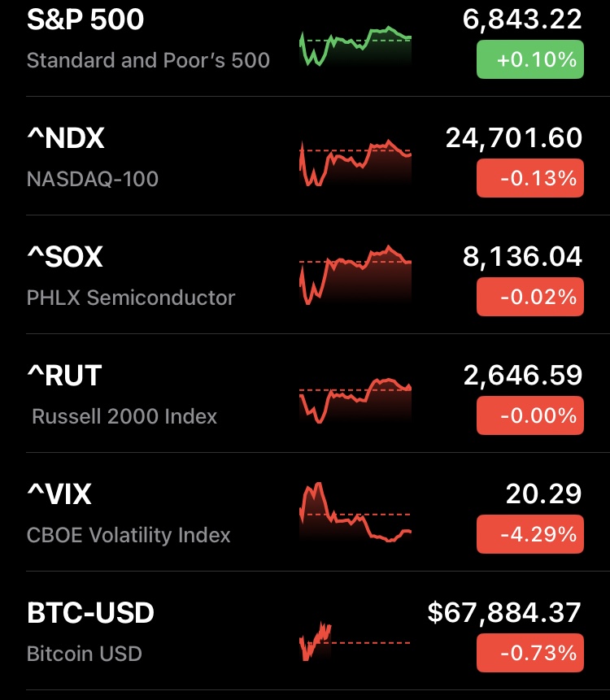610x700 pixels.
Task: Open the S&P 500 green sparkline chart
Action: 355,47
